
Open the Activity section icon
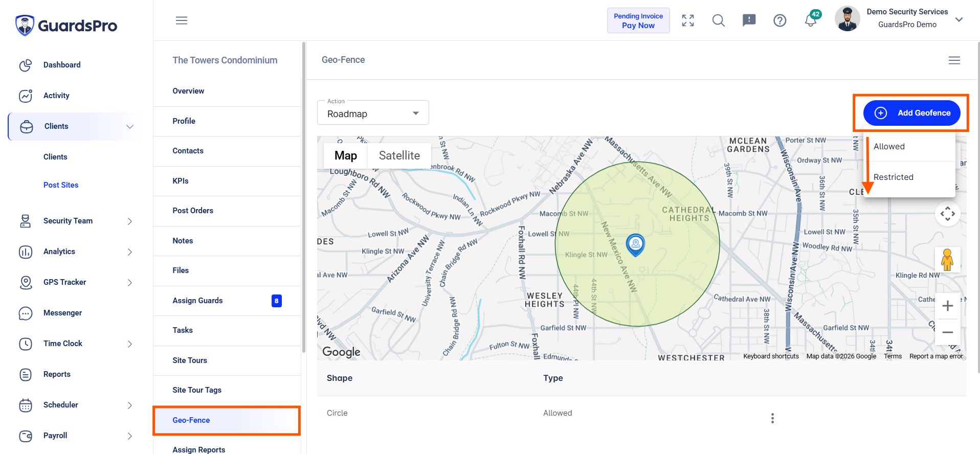26,96
